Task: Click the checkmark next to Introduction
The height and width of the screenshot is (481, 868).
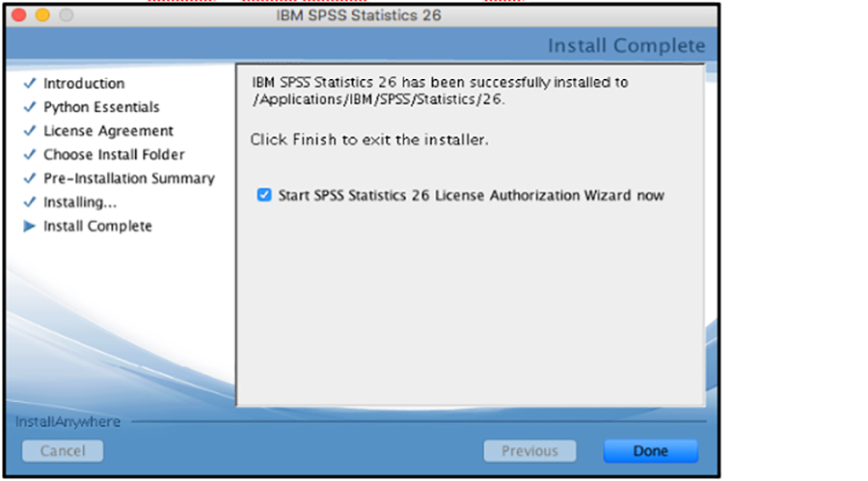Action: click(30, 83)
